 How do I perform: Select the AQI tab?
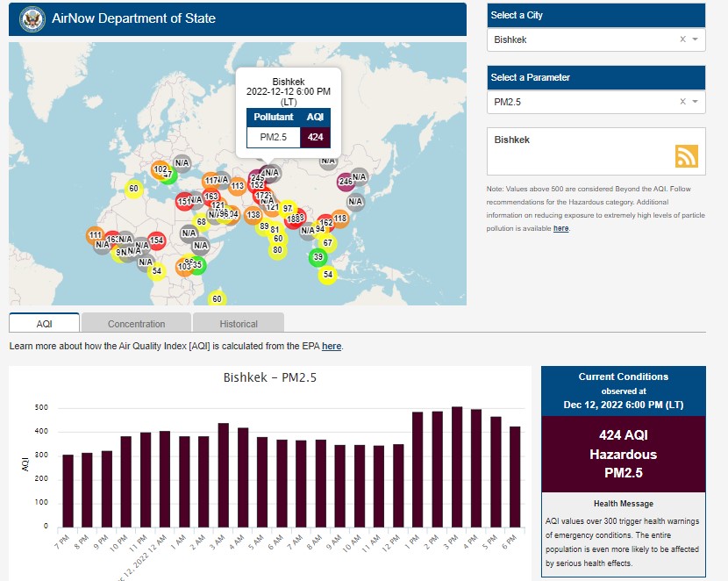coord(45,324)
